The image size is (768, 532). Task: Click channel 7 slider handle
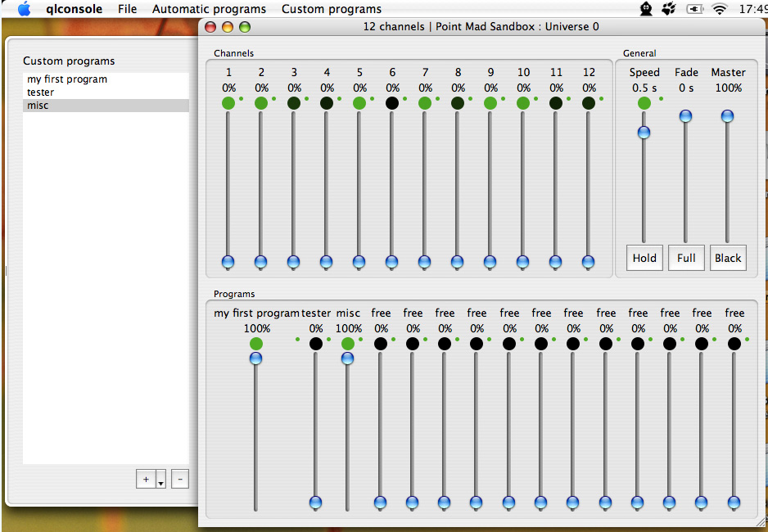coord(425,262)
